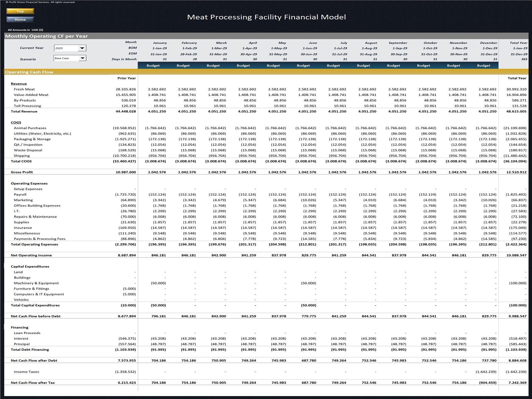Click the Total Year column header

(518, 43)
